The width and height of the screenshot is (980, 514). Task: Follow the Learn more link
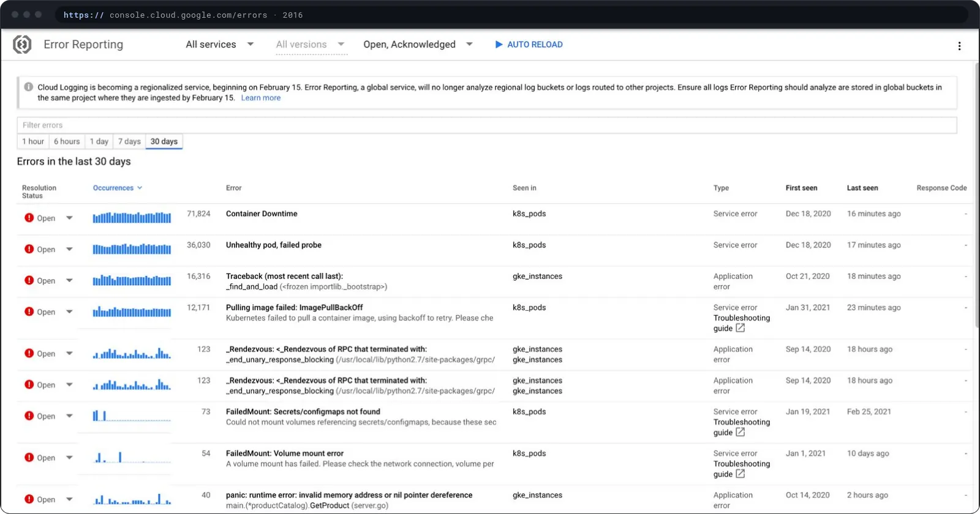(x=261, y=98)
